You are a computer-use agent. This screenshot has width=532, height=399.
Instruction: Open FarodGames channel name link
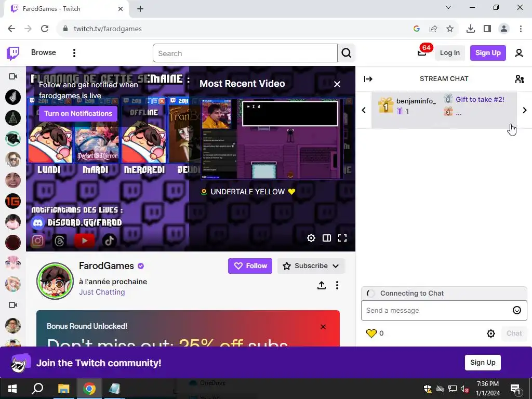point(107,265)
